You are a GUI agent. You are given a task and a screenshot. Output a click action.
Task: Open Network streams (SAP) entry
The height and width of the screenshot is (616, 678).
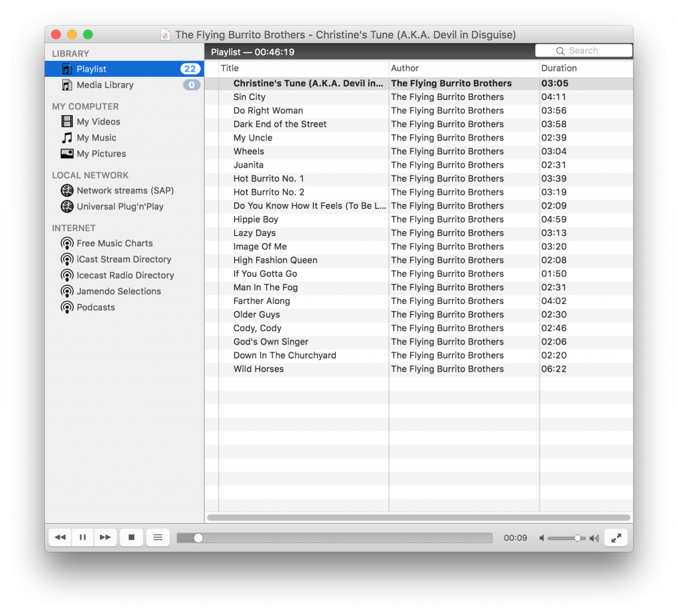(x=124, y=190)
